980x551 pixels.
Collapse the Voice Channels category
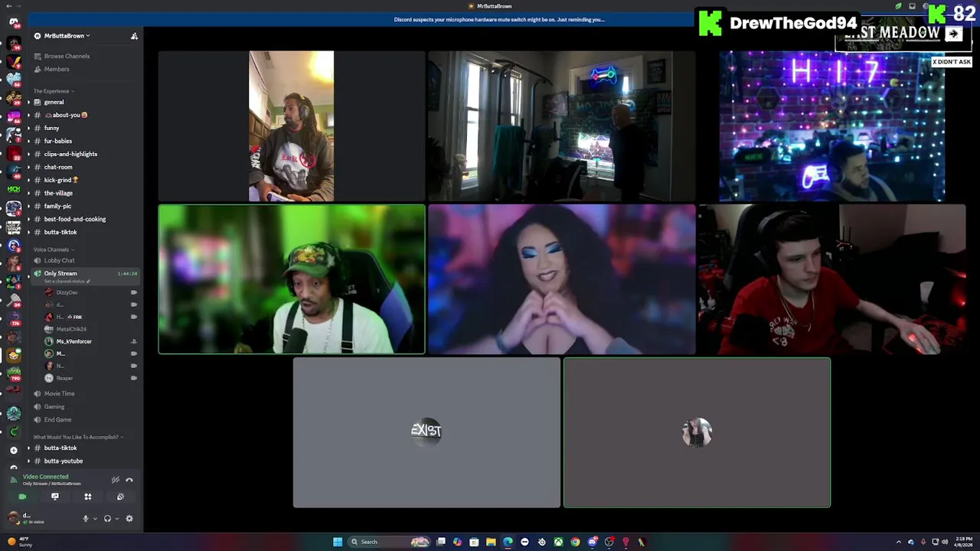click(x=53, y=249)
